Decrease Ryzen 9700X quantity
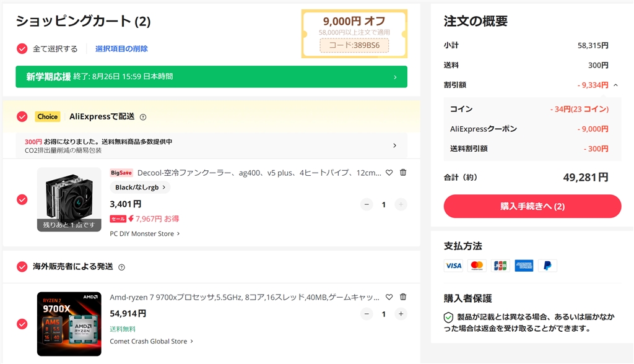The image size is (634, 364). [367, 314]
